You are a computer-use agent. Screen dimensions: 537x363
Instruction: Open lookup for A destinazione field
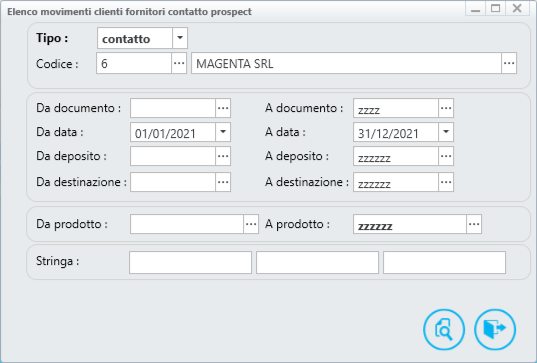pos(446,182)
